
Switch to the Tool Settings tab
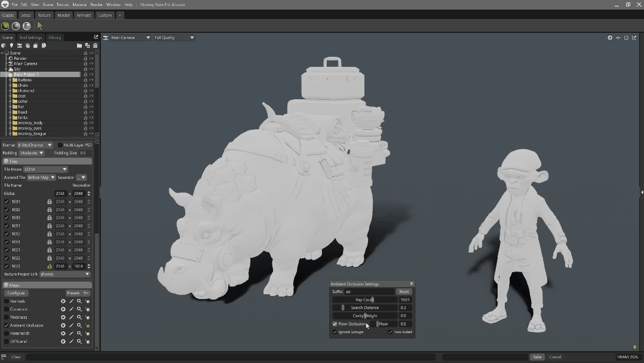(x=31, y=38)
